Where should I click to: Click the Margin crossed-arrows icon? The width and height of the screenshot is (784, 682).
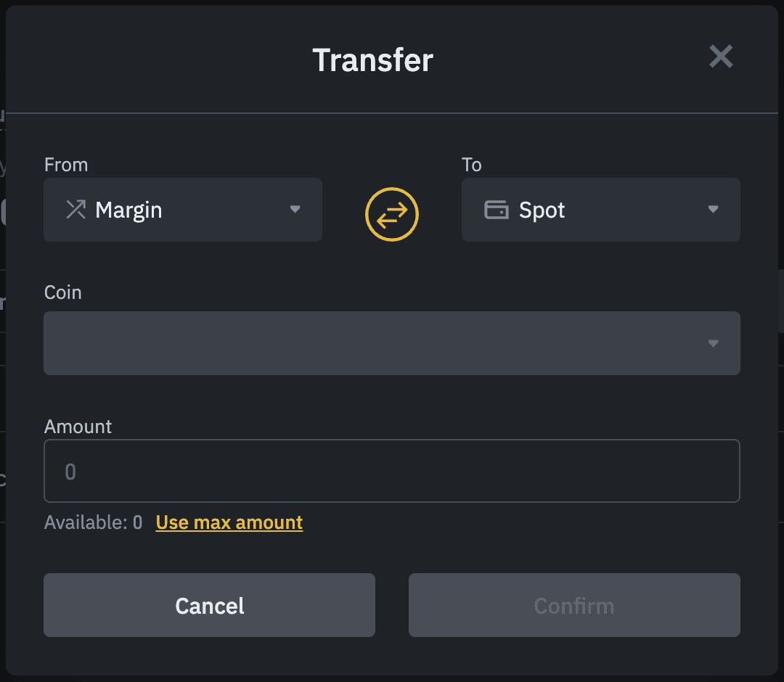tap(75, 210)
